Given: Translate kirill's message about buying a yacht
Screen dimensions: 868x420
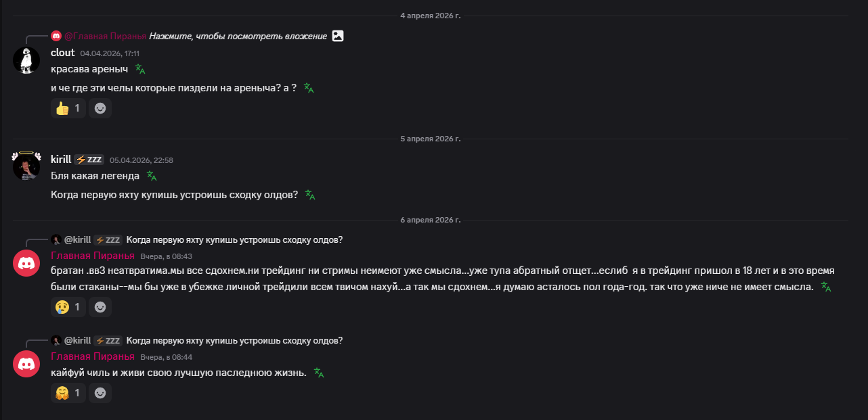Looking at the screenshot, I should (310, 195).
